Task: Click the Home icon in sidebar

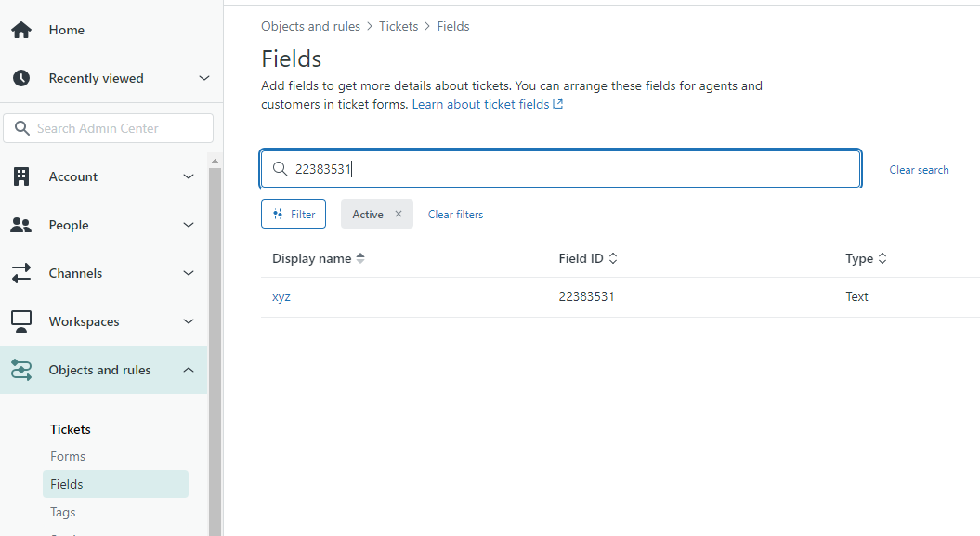Action: [20, 30]
